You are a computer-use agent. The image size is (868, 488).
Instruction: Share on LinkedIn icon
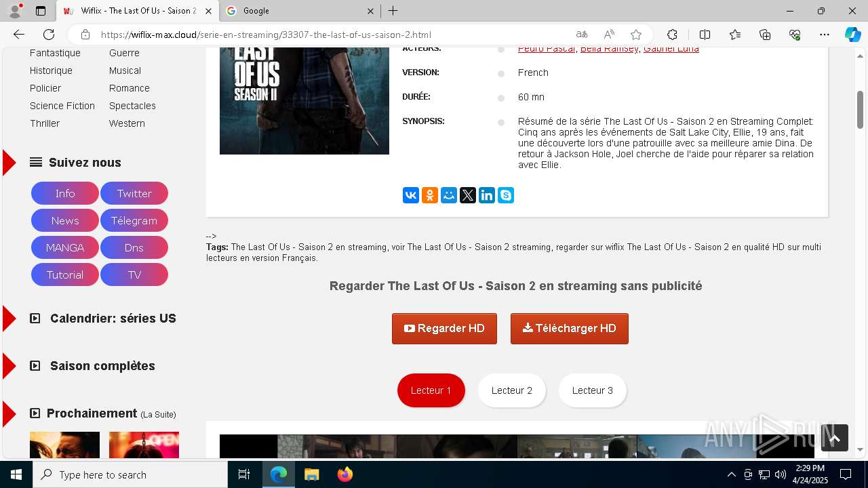pos(487,196)
